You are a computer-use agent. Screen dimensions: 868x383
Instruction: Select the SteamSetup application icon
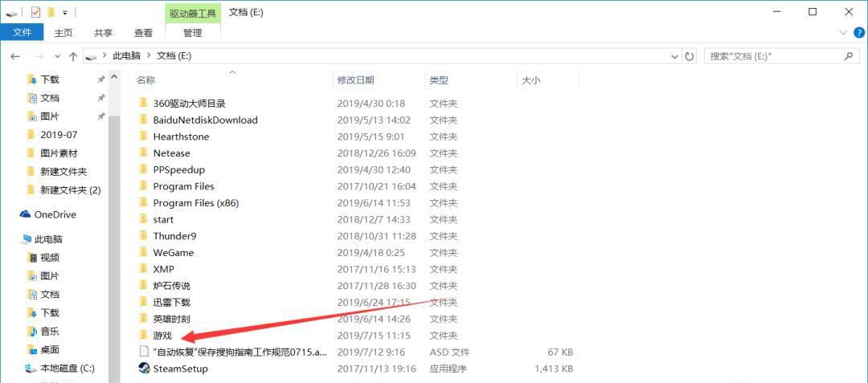coord(143,368)
